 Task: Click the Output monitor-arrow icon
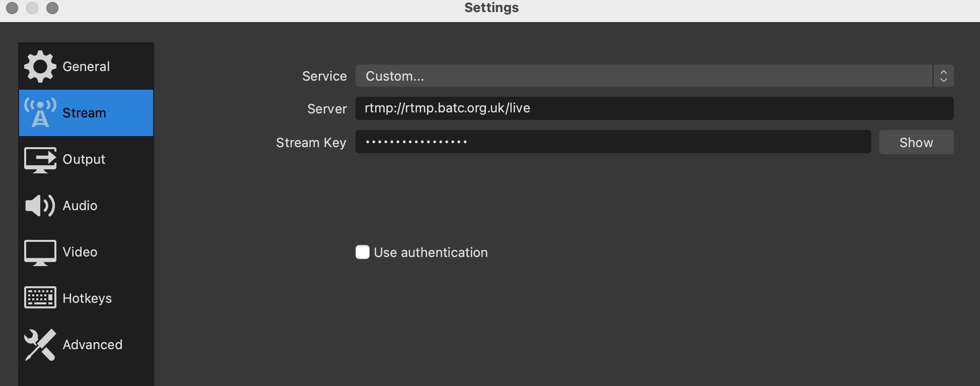pyautogui.click(x=40, y=160)
